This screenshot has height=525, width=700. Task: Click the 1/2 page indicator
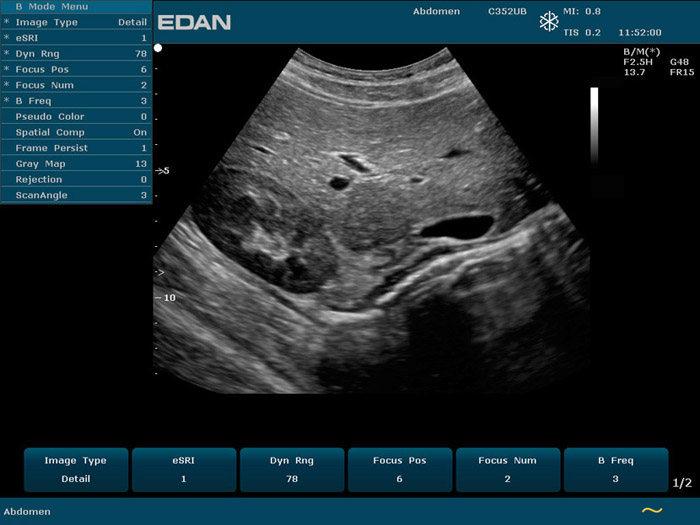coord(682,483)
